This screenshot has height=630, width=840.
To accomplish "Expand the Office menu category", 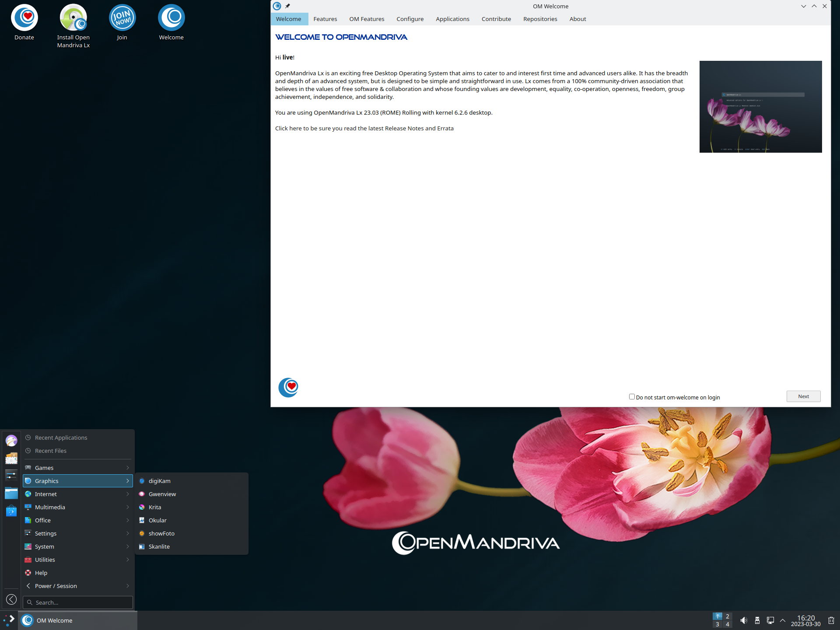I will pos(78,520).
